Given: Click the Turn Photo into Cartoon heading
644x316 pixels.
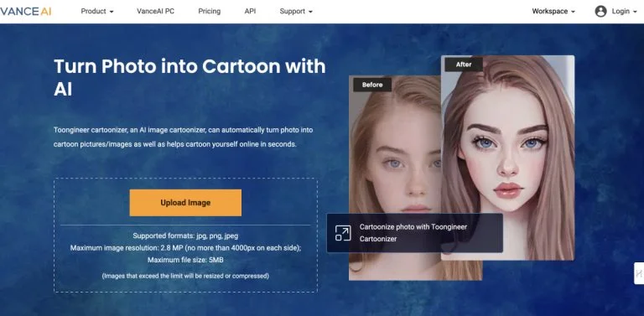Looking at the screenshot, I should tap(190, 78).
